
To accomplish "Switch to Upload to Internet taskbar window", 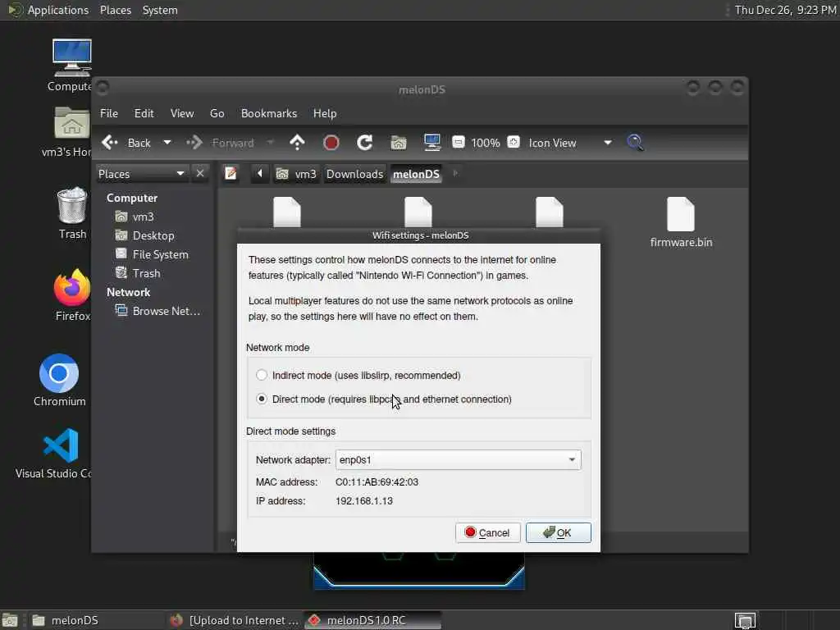I will (234, 620).
